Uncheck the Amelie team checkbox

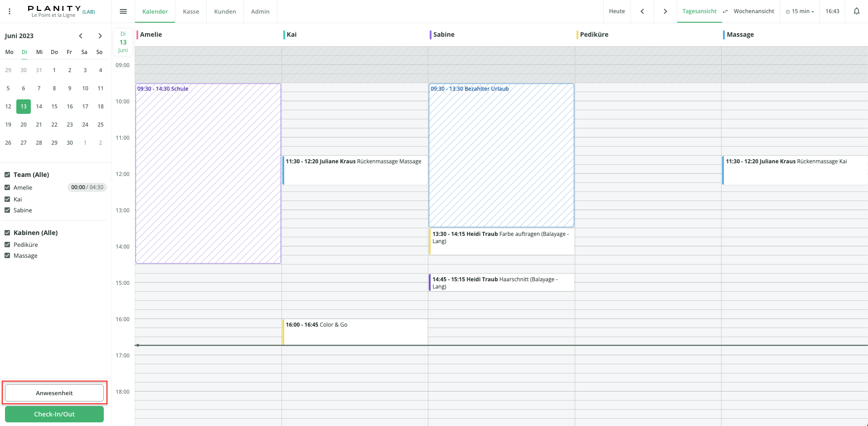[x=7, y=187]
